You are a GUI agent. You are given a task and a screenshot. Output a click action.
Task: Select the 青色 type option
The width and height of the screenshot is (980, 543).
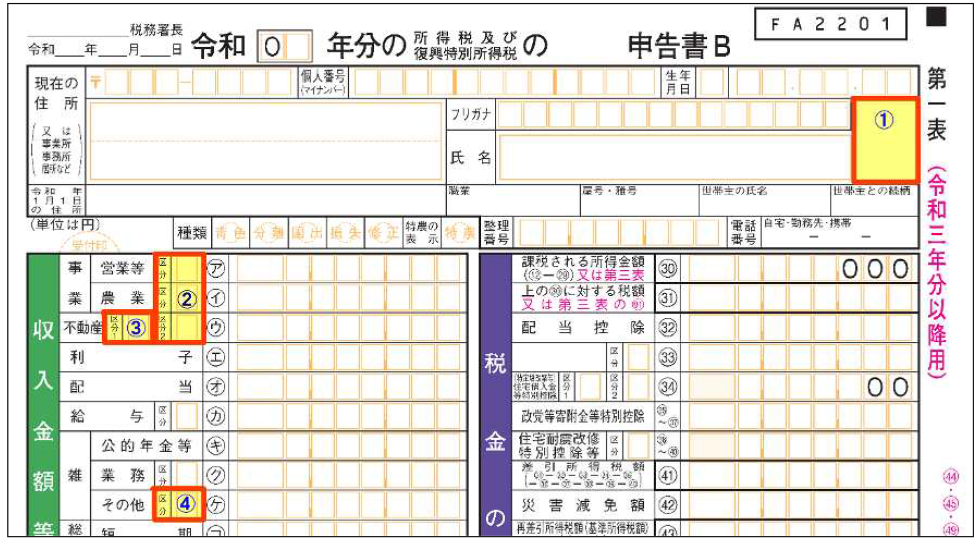click(230, 233)
